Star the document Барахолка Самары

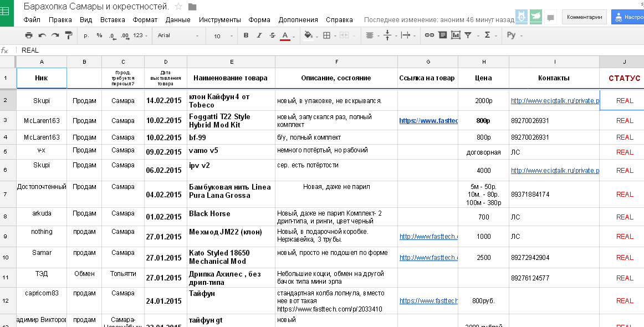click(178, 7)
